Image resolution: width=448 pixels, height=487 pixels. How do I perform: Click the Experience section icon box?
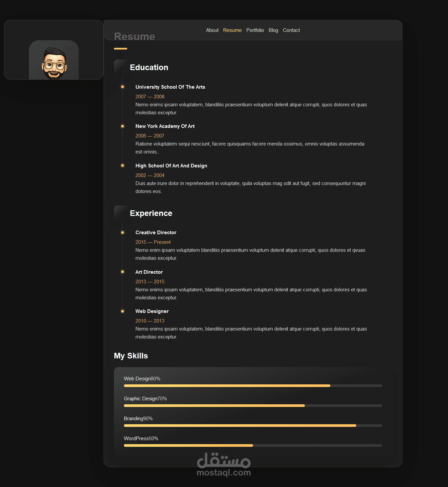[x=121, y=213]
